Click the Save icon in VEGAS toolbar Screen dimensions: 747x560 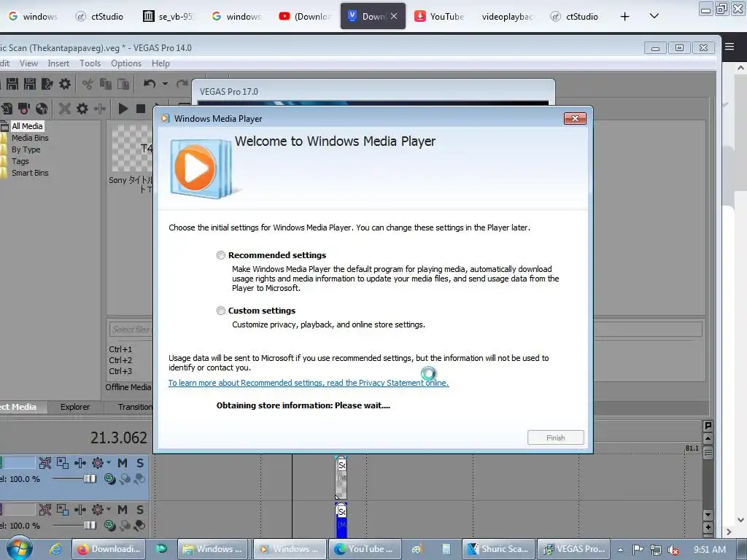tap(12, 85)
